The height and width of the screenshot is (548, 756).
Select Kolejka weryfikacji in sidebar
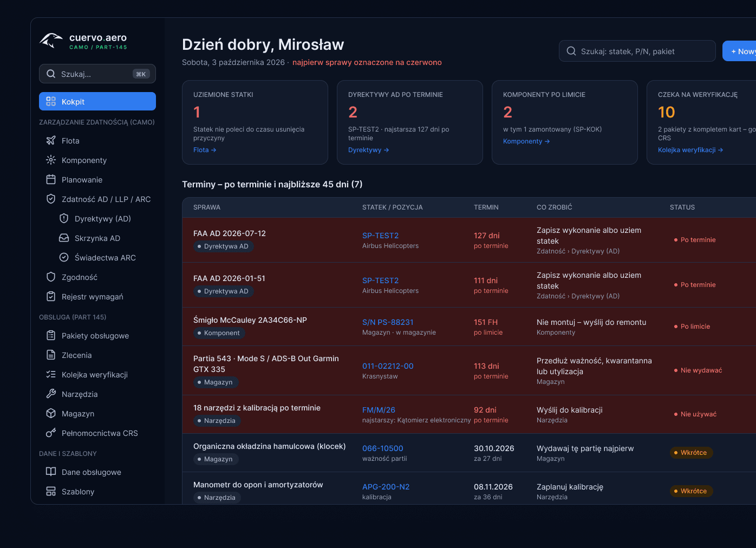[97, 374]
